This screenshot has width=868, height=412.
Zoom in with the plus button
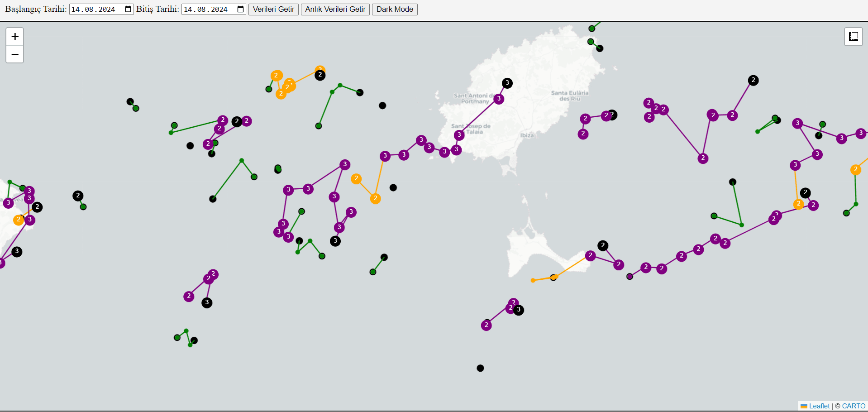pyautogui.click(x=15, y=37)
